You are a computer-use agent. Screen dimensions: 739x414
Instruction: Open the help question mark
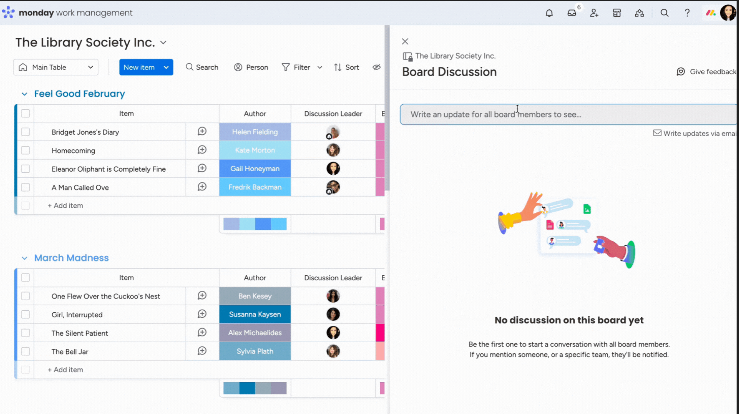tap(687, 13)
